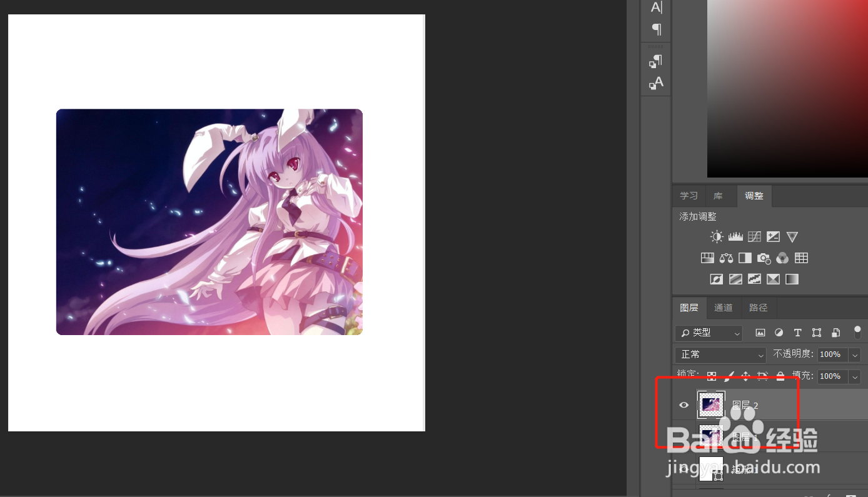
Task: Open the Character Styles panel icon
Action: click(x=656, y=83)
